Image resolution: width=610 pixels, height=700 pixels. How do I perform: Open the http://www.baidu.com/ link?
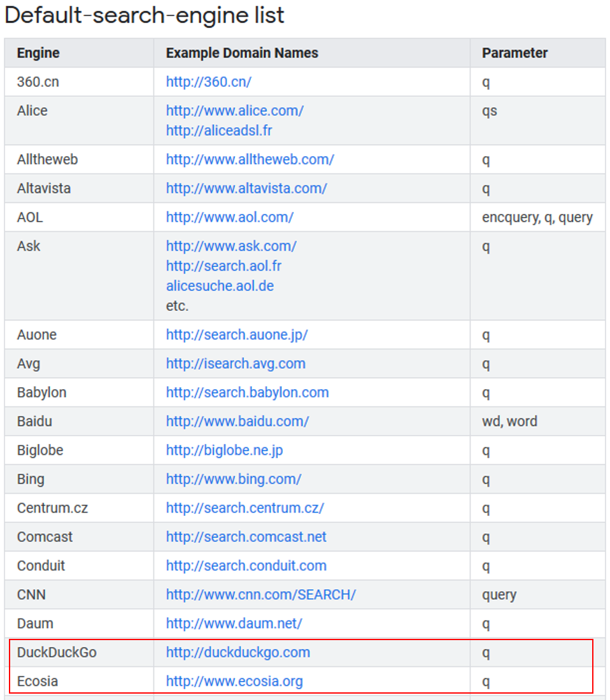click(238, 422)
